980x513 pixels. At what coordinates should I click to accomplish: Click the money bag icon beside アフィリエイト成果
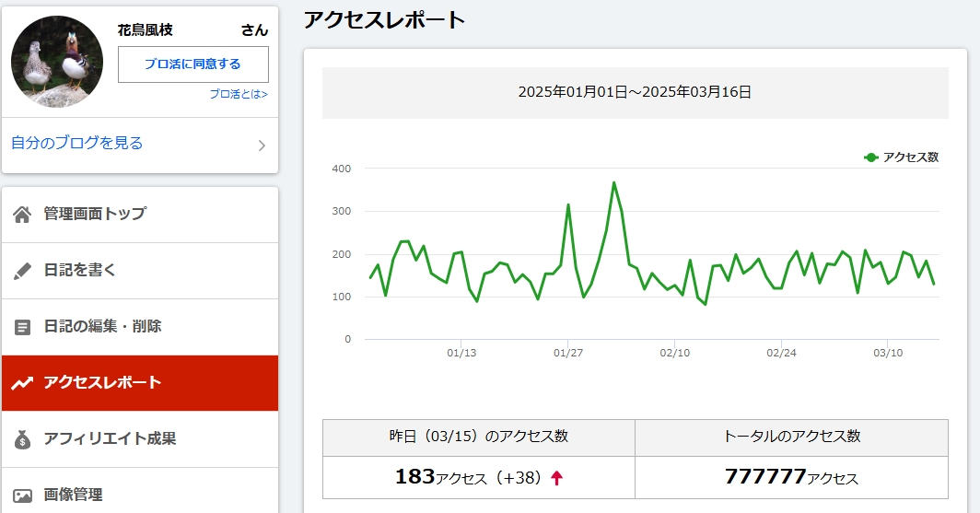[23, 439]
